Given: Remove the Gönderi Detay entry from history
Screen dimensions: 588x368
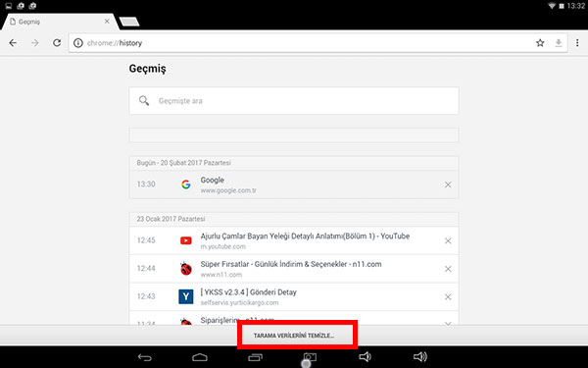Looking at the screenshot, I should pos(448,296).
